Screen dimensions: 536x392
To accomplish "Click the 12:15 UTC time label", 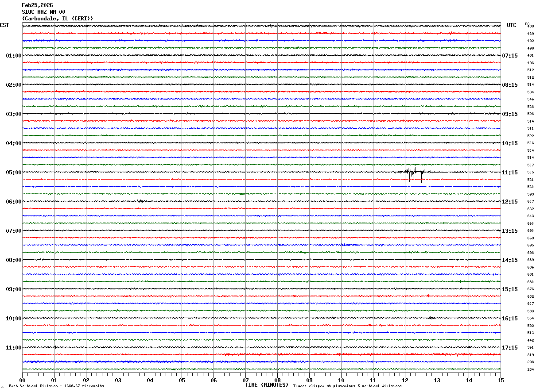I will pos(509,202).
